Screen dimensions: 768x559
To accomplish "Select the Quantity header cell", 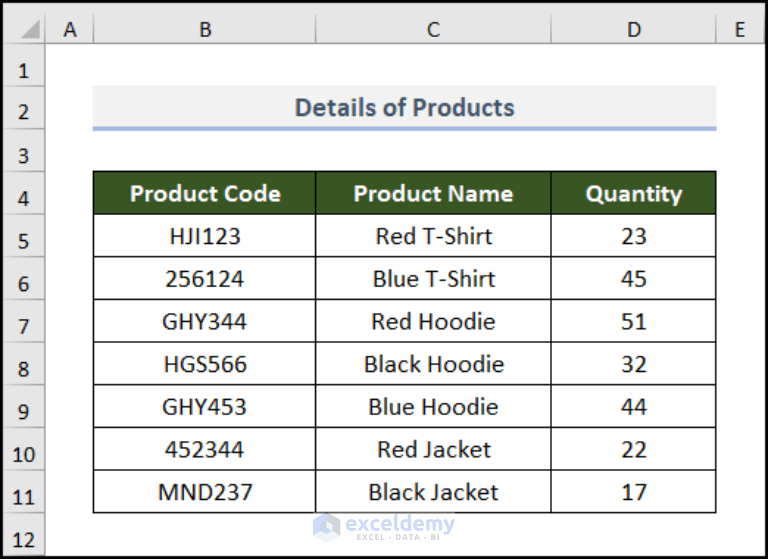I will 633,193.
